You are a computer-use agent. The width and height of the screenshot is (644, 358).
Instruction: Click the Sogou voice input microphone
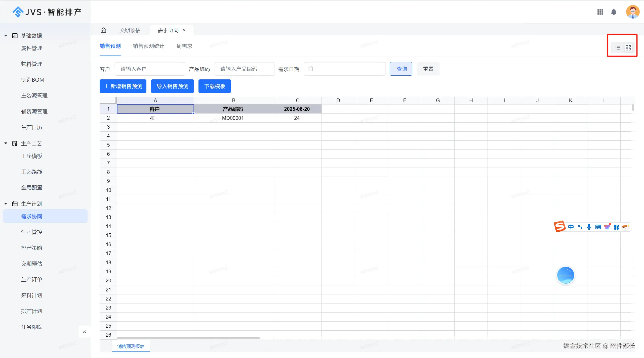click(589, 227)
